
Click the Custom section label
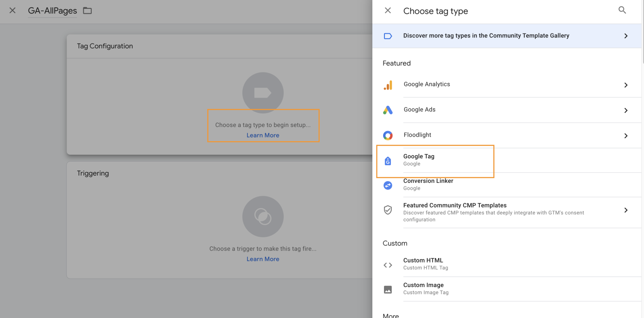395,243
